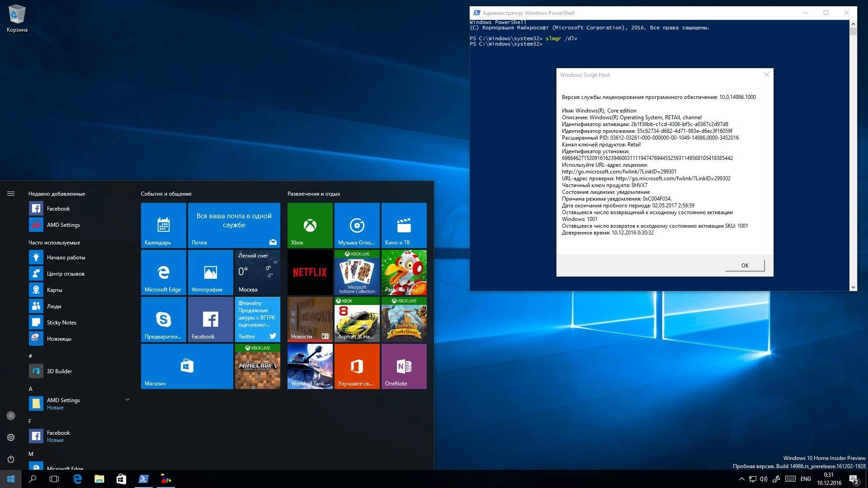Open the Photos (Фотографии) tile
Screen dimensions: 868x488
pyautogui.click(x=211, y=272)
